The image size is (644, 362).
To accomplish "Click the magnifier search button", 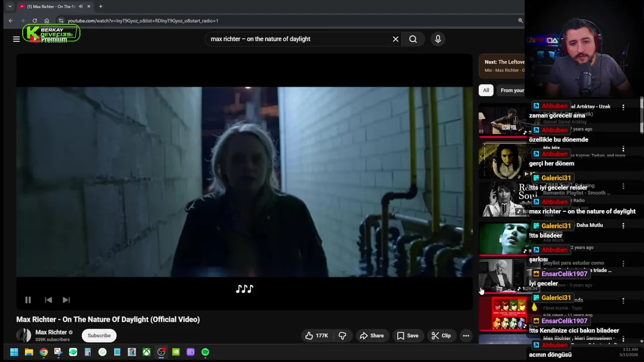I will [413, 39].
